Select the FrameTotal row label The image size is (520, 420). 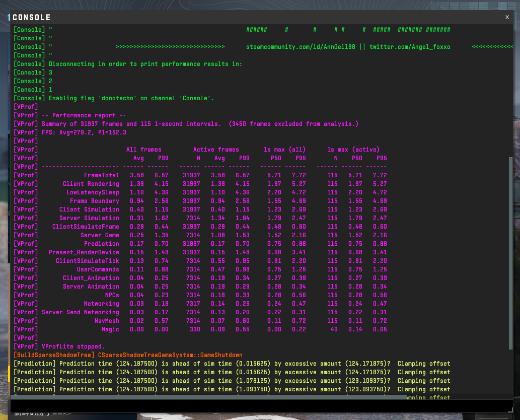(101, 175)
